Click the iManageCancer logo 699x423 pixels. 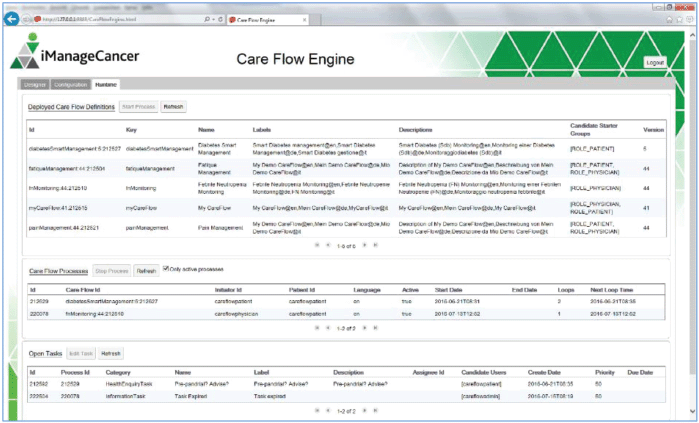(x=74, y=52)
